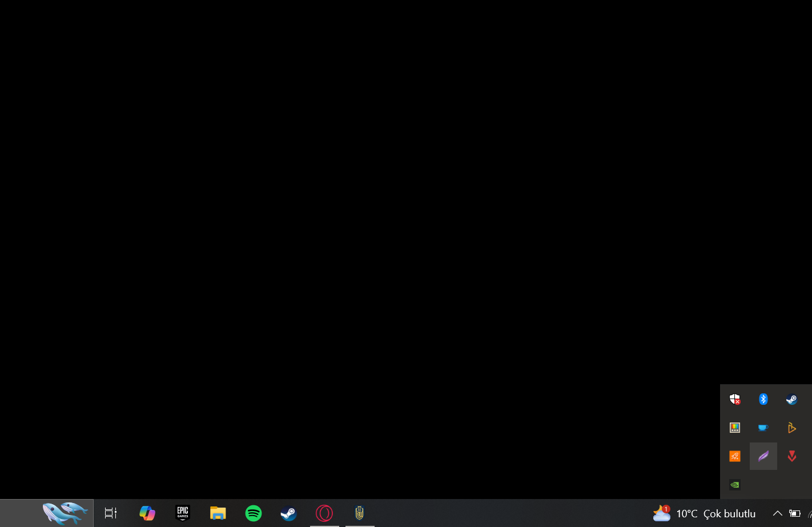Click the orange Bing tray icon
812x527 pixels.
tap(791, 427)
